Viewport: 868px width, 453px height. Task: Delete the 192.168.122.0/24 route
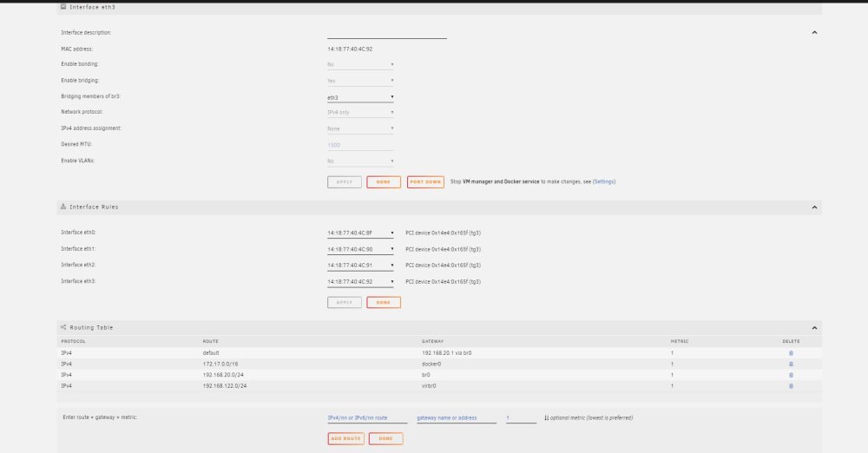791,386
